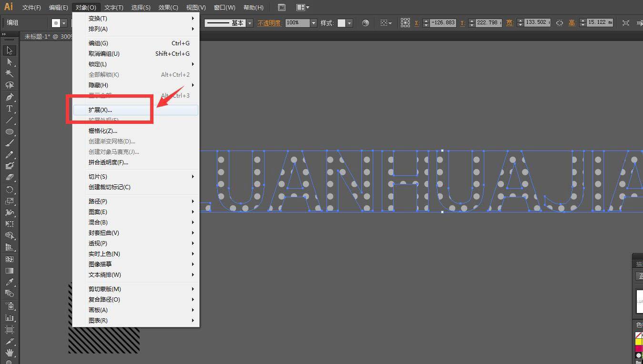
Task: Click the X coordinate input field
Action: tap(443, 23)
